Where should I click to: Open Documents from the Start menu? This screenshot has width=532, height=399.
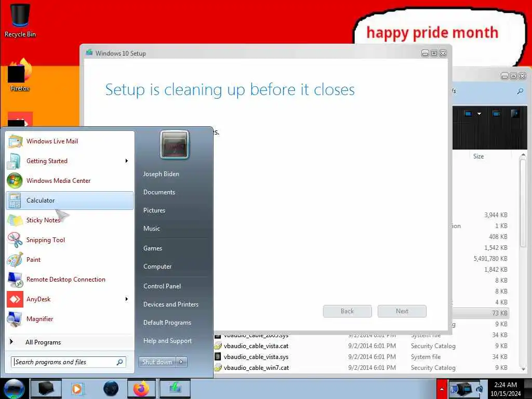[159, 192]
